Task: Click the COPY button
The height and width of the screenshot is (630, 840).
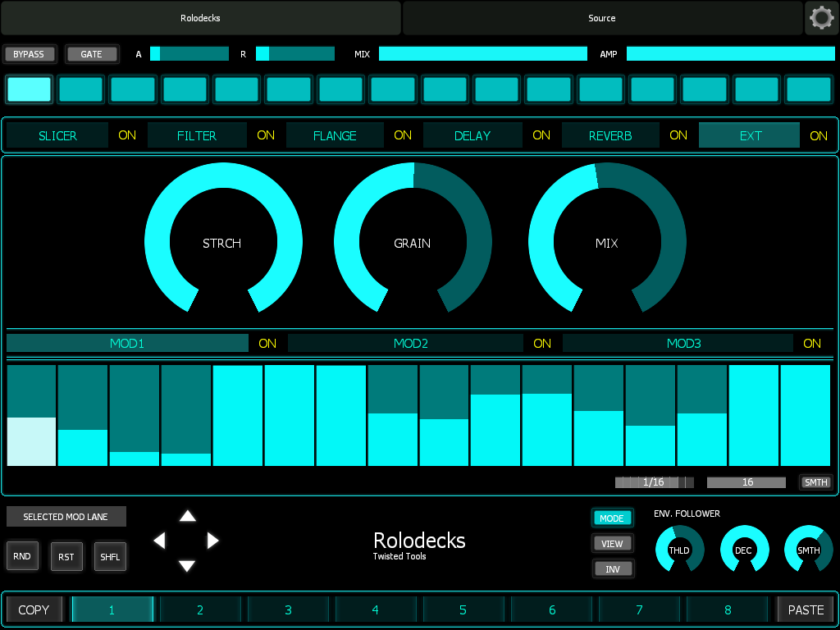Action: [34, 609]
